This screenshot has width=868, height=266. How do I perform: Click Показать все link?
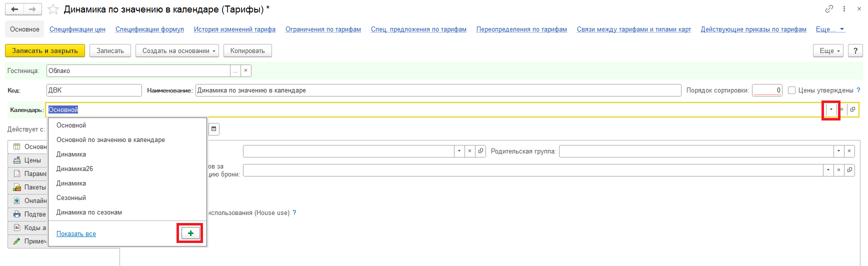[x=76, y=234]
